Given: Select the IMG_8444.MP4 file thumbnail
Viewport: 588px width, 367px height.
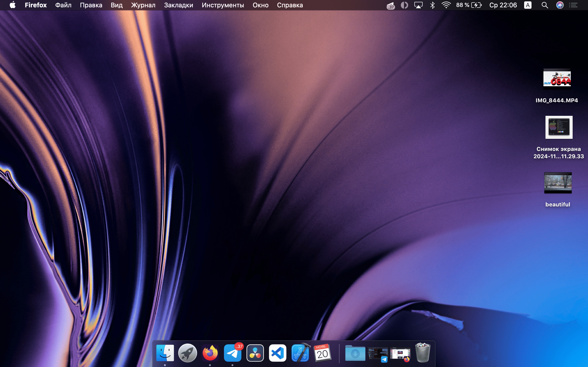Looking at the screenshot, I should click(557, 79).
